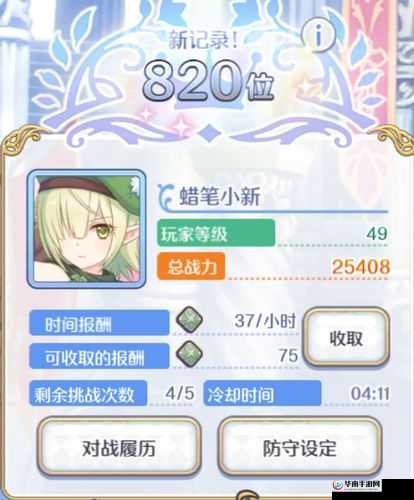Select the swirl emblem before 蜡笔小新
The height and width of the screenshot is (500, 414).
pyautogui.click(x=167, y=197)
